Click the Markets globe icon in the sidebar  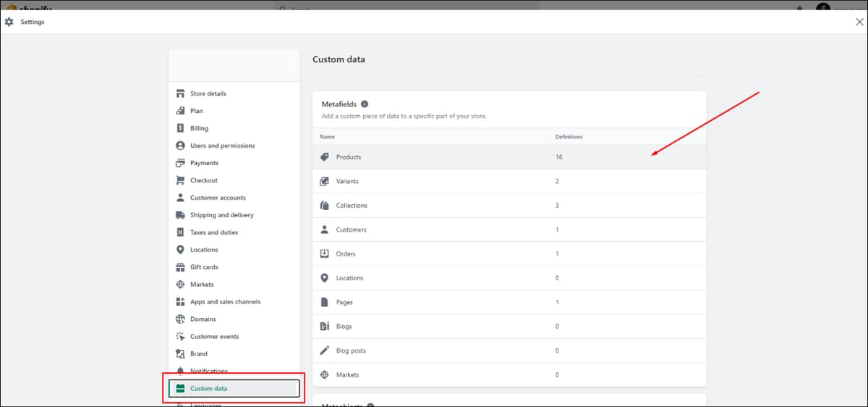pos(181,285)
